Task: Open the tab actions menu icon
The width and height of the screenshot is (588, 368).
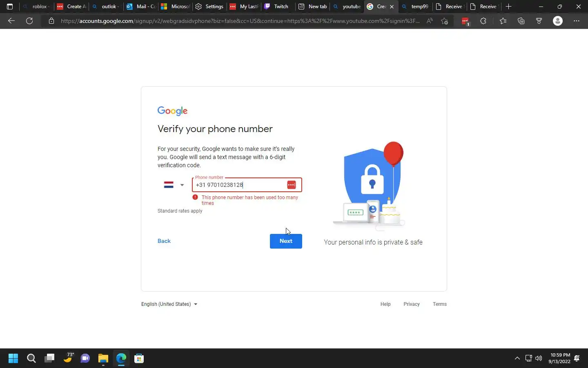Action: click(x=10, y=7)
